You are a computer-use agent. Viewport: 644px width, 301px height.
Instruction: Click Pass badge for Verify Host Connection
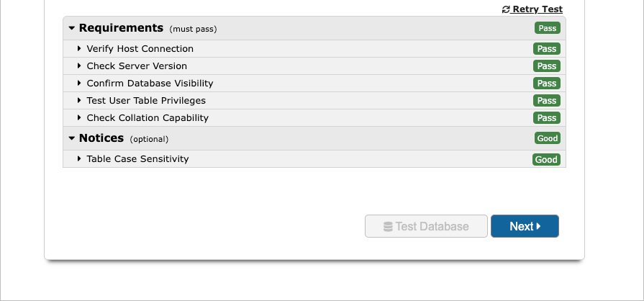click(547, 49)
